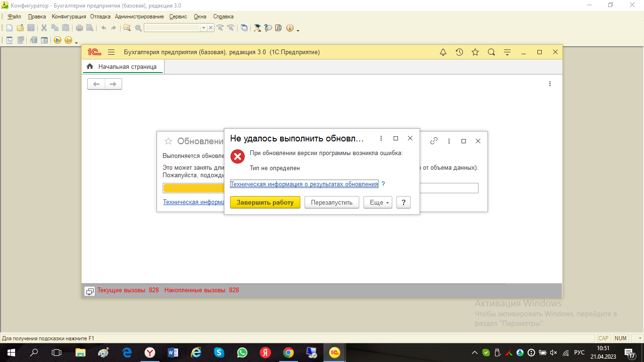644x362 pixels.
Task: Click the Paste clipboard toolbar icon
Action: (66, 28)
